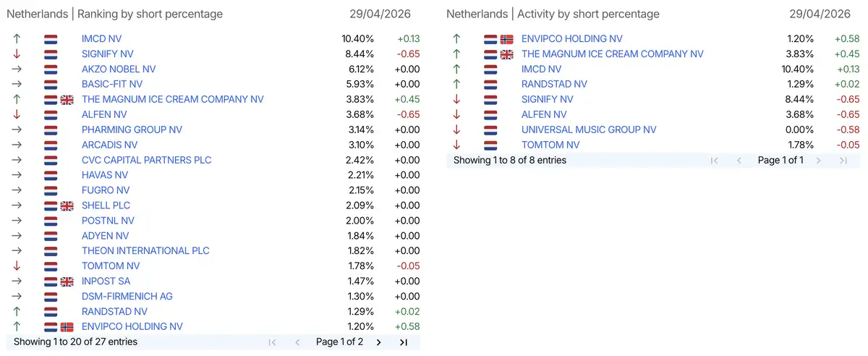
Task: Click last page arrow in Activity table
Action: point(843,161)
